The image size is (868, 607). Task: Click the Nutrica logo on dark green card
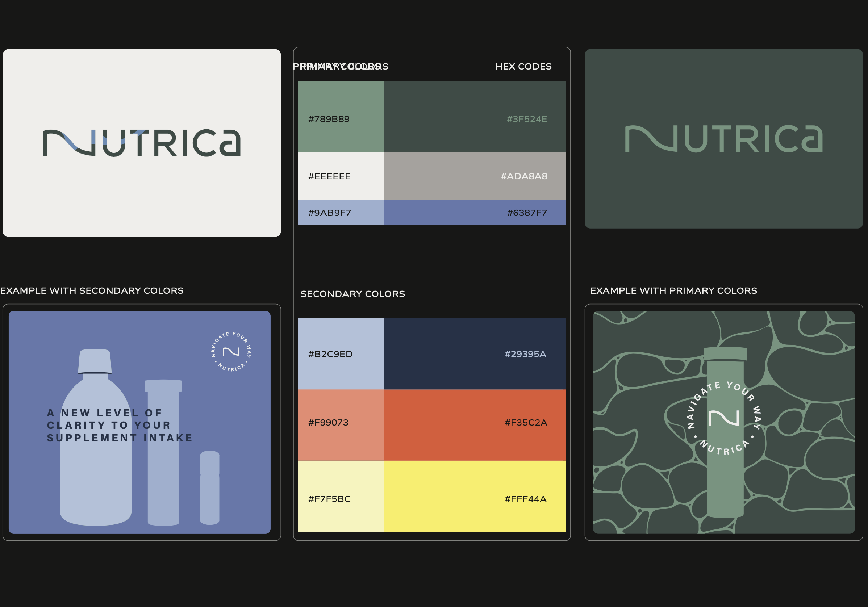point(723,139)
